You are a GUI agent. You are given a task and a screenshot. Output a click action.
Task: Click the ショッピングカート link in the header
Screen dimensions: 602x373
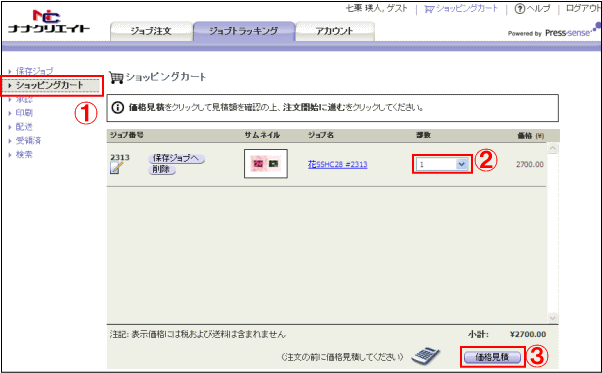tap(467, 8)
